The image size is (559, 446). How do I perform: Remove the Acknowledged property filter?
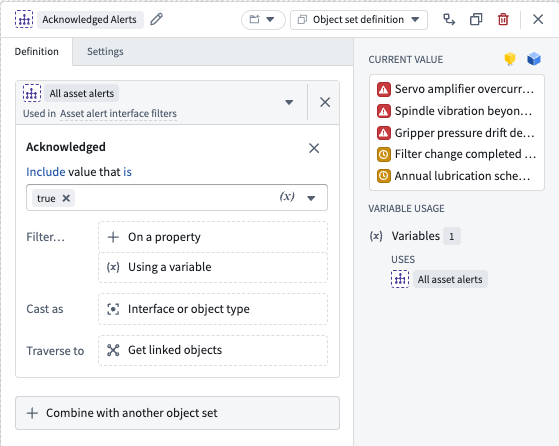pyautogui.click(x=314, y=148)
